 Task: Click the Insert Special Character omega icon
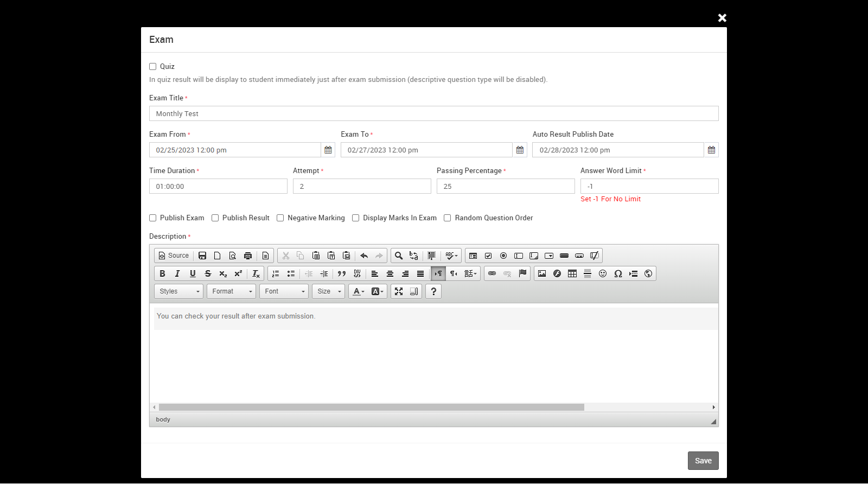tap(618, 273)
